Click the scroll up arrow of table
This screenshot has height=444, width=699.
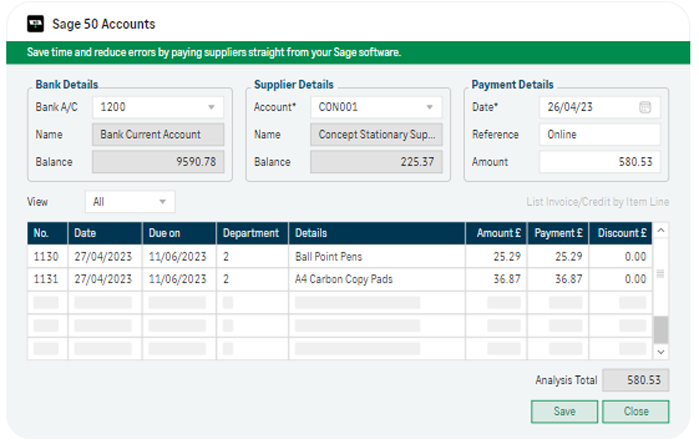point(661,230)
